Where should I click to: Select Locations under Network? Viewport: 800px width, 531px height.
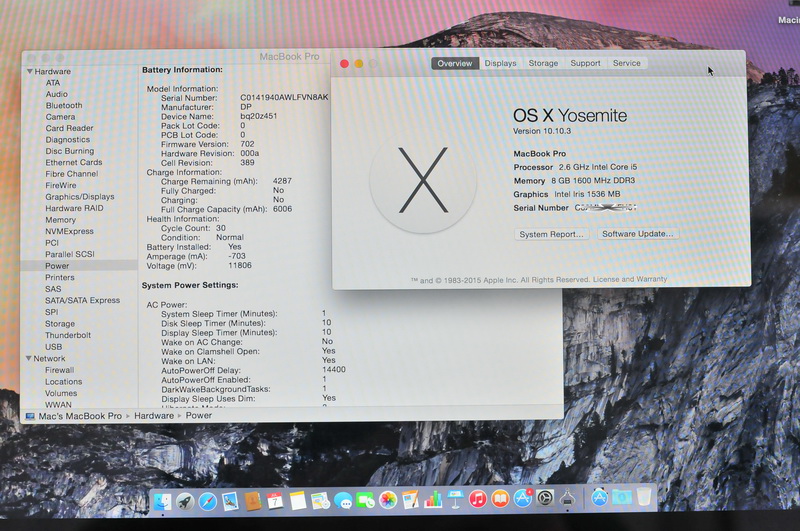pos(63,382)
